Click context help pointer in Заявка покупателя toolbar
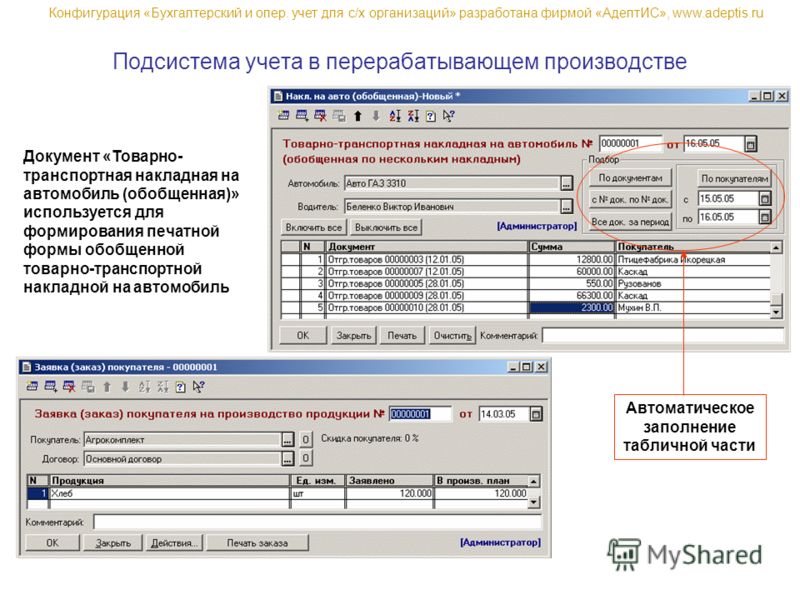 (x=198, y=387)
